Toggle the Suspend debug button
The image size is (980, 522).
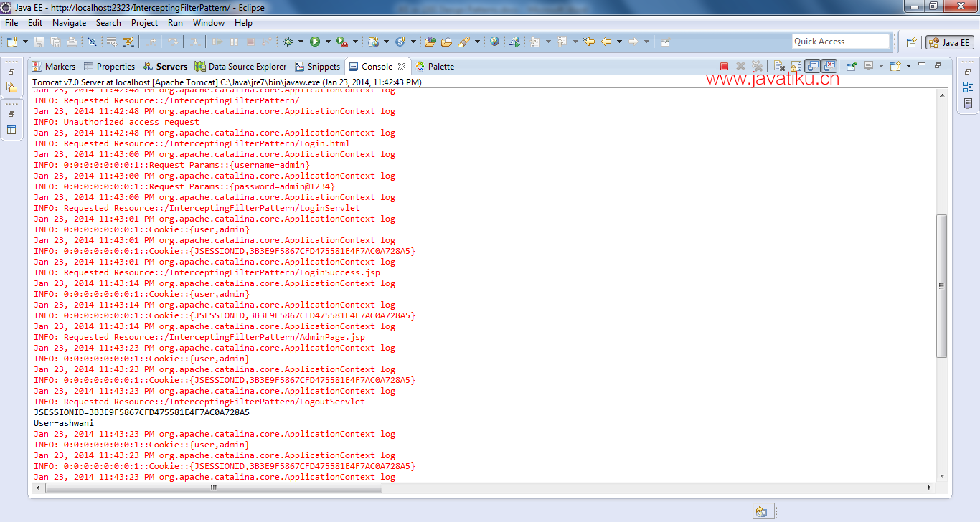234,42
